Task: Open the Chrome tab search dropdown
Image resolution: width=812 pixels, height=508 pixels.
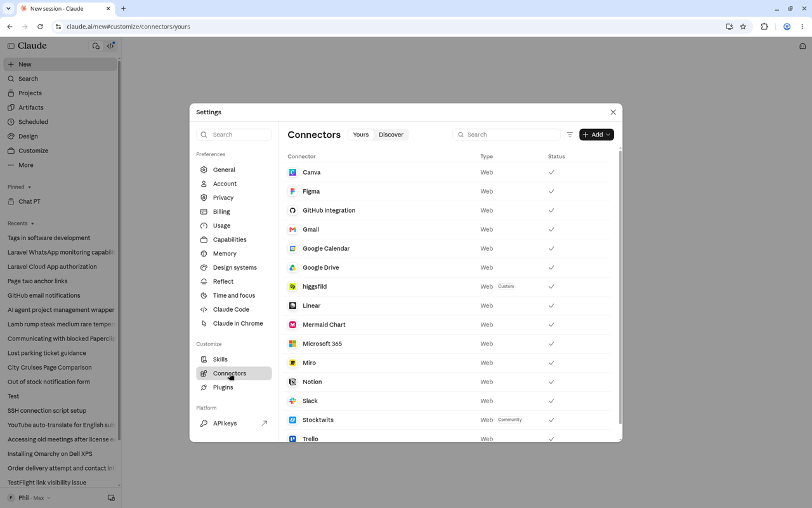Action: coord(8,8)
